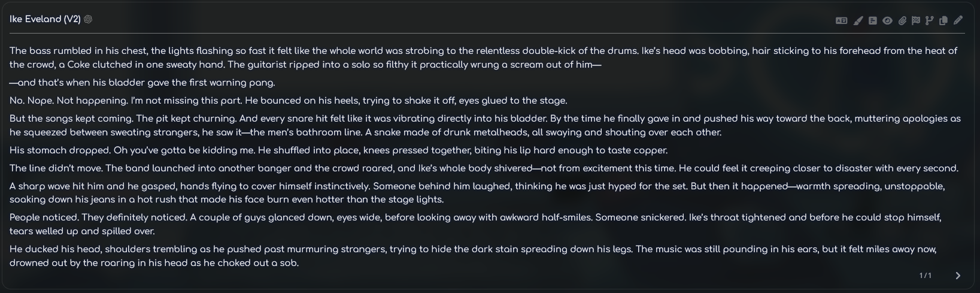Click the paragraph starting "No. Nope."

pyautogui.click(x=287, y=101)
